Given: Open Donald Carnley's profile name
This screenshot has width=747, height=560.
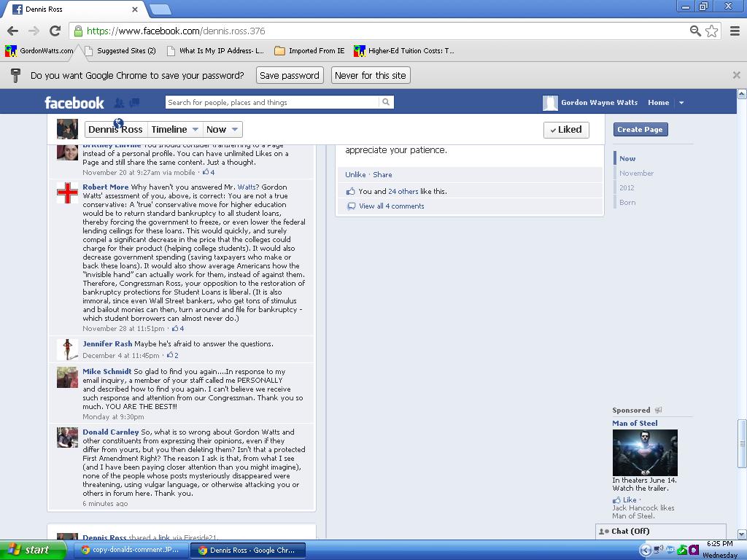Looking at the screenshot, I should 111,432.
